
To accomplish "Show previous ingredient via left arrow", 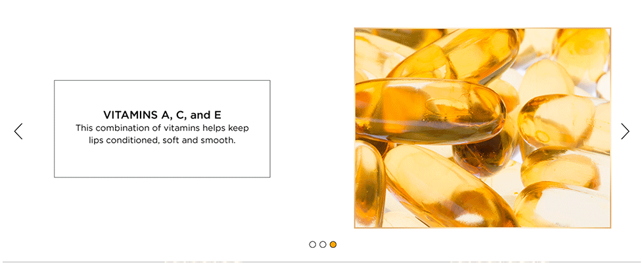I will click(18, 131).
